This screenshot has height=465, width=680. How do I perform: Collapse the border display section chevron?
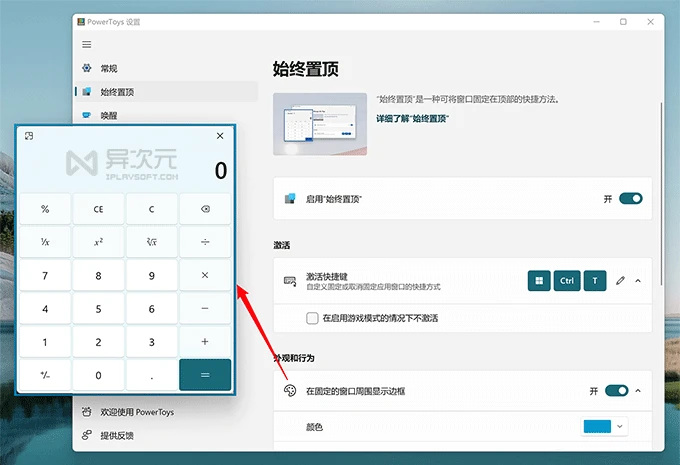click(638, 391)
